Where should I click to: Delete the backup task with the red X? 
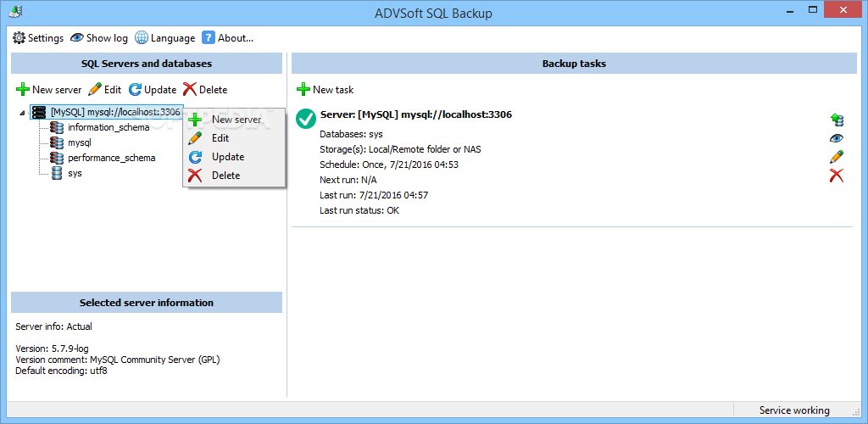click(x=837, y=176)
